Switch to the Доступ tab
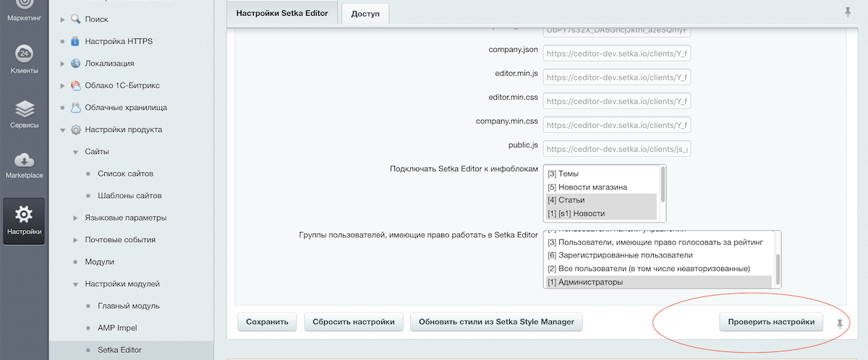868x360 pixels. coord(365,14)
